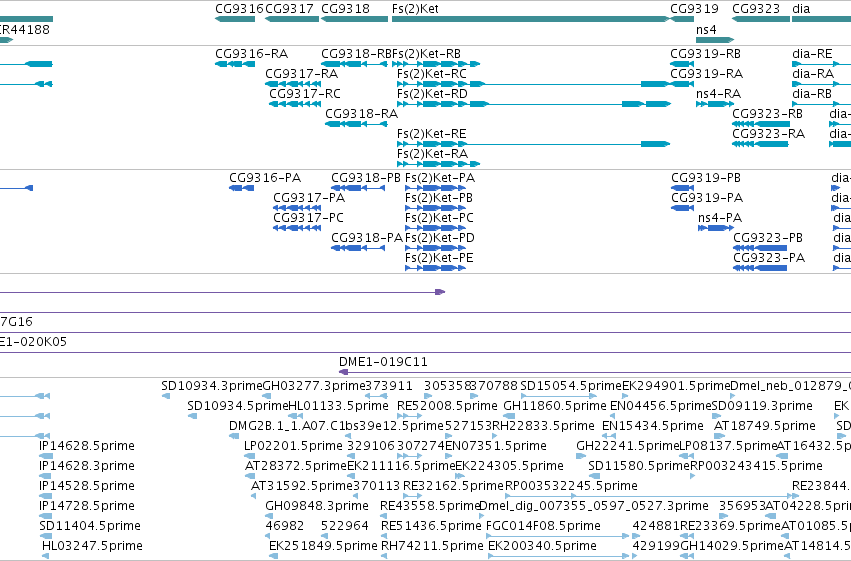851x561 pixels.
Task: Select transcript Fs(2)Ket-RD
Action: (x=534, y=104)
